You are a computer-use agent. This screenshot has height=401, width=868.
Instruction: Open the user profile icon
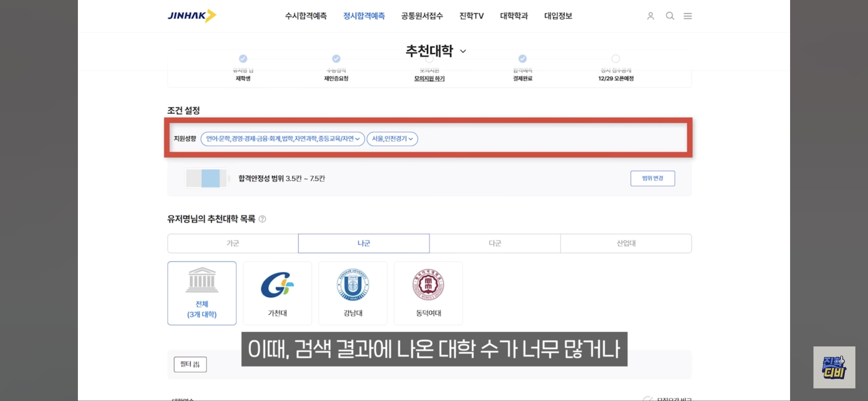point(650,16)
